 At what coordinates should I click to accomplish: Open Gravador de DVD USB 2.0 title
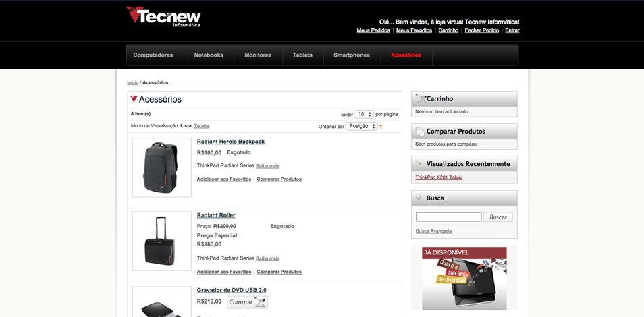click(x=232, y=290)
